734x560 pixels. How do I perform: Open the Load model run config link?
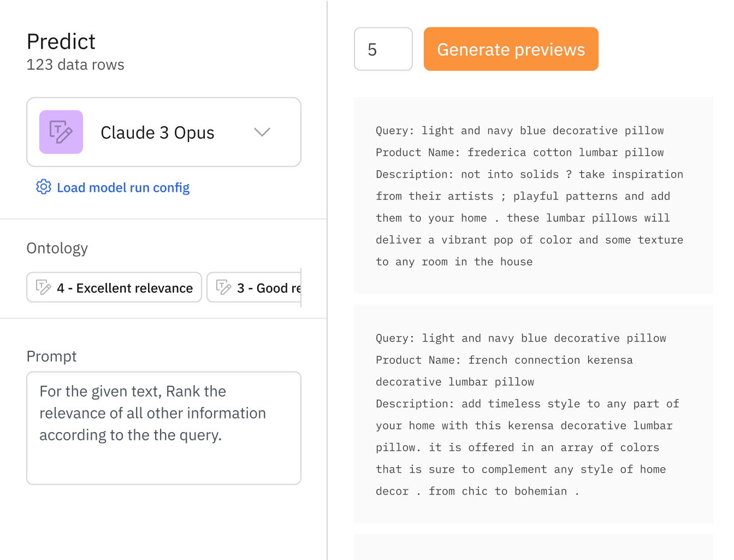tap(123, 188)
